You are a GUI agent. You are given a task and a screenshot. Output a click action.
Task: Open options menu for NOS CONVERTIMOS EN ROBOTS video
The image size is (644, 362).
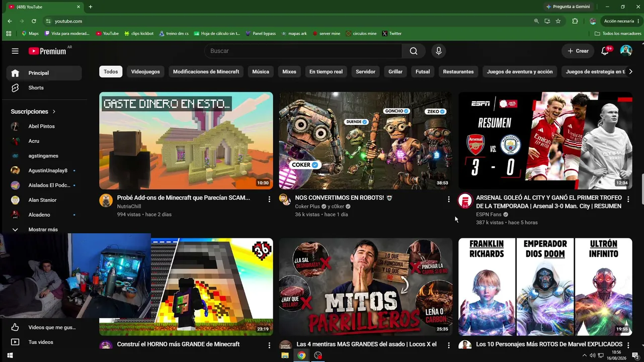coord(449,200)
